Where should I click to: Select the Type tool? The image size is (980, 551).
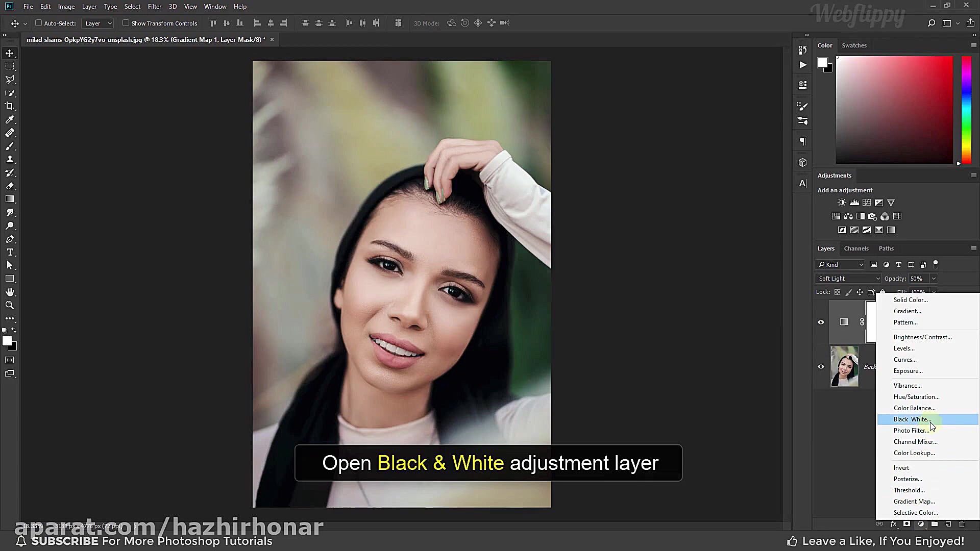[x=10, y=253]
